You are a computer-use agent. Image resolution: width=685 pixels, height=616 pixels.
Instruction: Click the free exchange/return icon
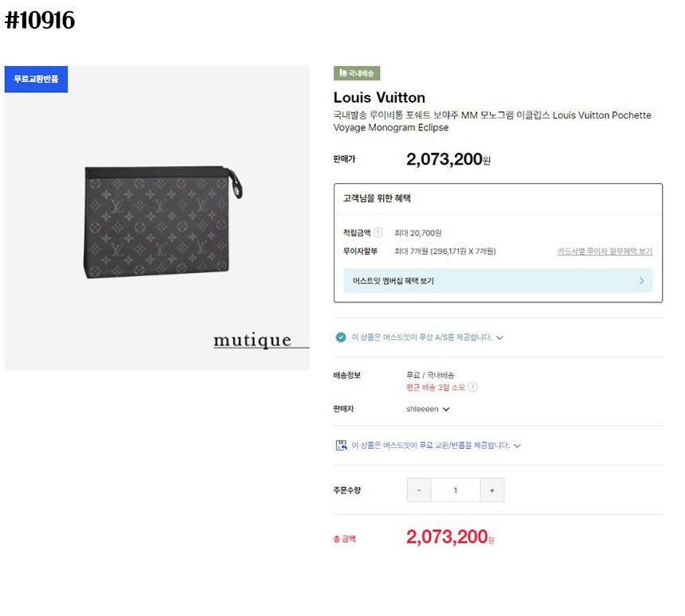pyautogui.click(x=341, y=446)
